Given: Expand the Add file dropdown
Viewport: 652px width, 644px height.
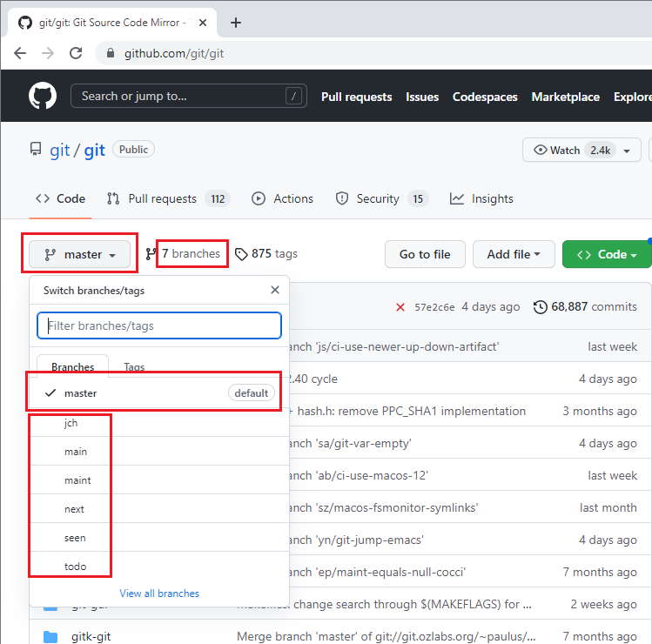Looking at the screenshot, I should [x=514, y=254].
